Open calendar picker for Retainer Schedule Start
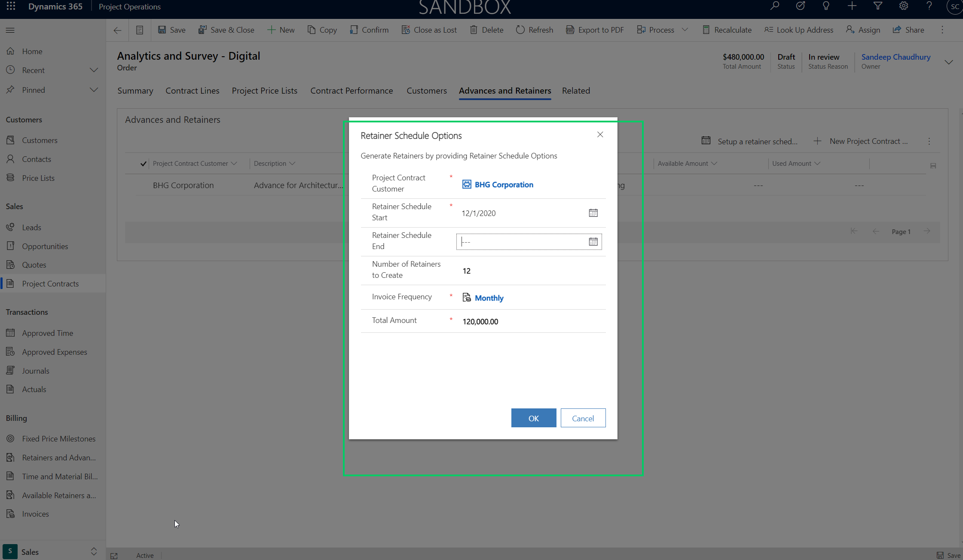The height and width of the screenshot is (560, 963). [x=593, y=213]
